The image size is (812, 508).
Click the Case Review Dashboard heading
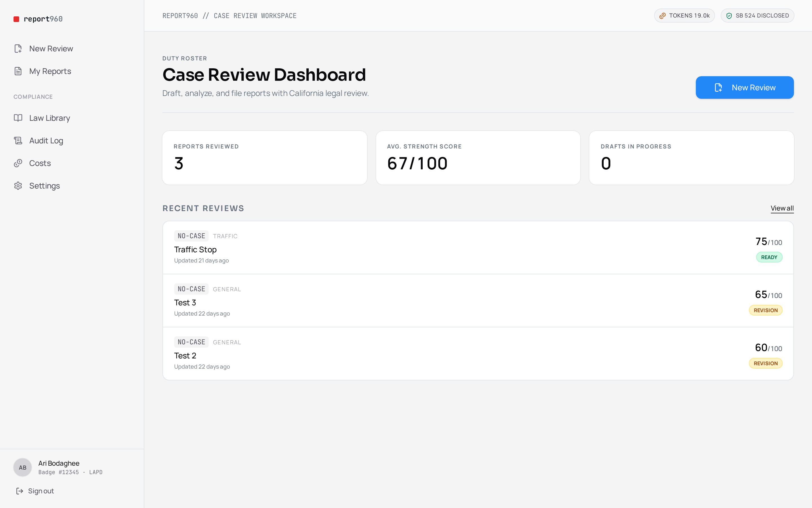click(264, 75)
